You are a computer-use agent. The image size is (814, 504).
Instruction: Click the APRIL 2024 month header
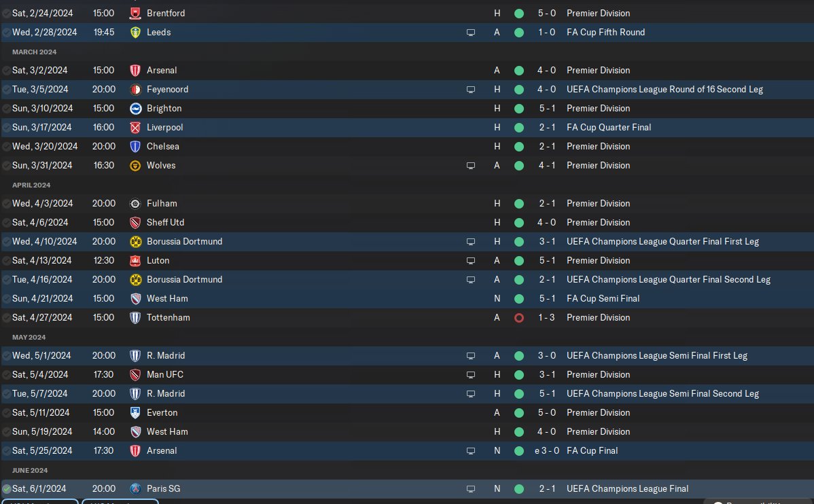[31, 185]
